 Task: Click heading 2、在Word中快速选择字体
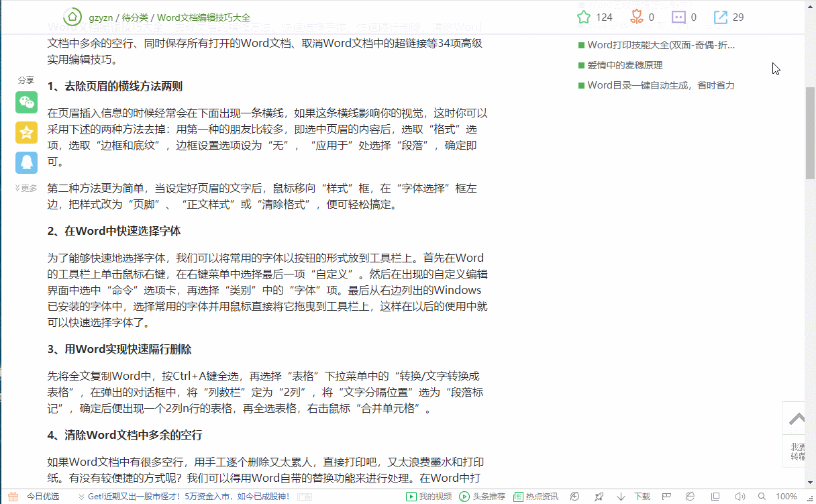[114, 231]
